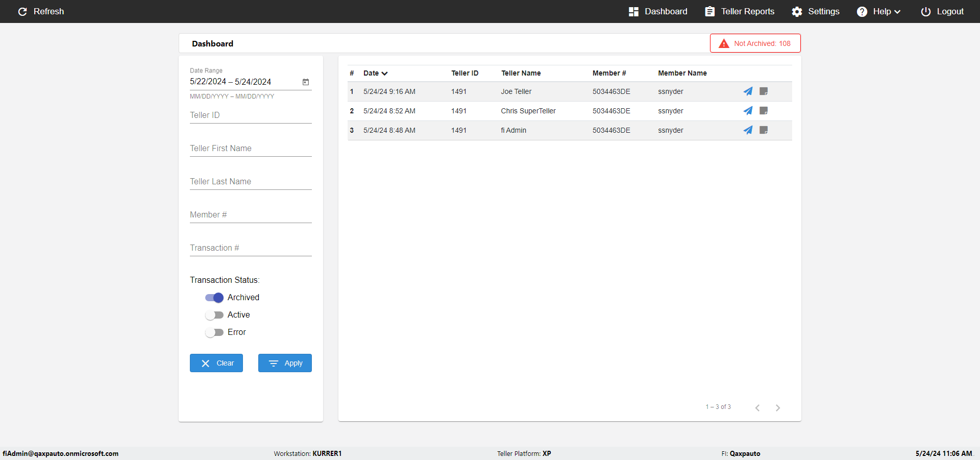980x460 pixels.
Task: Focus the Teller ID input field
Action: [x=251, y=115]
